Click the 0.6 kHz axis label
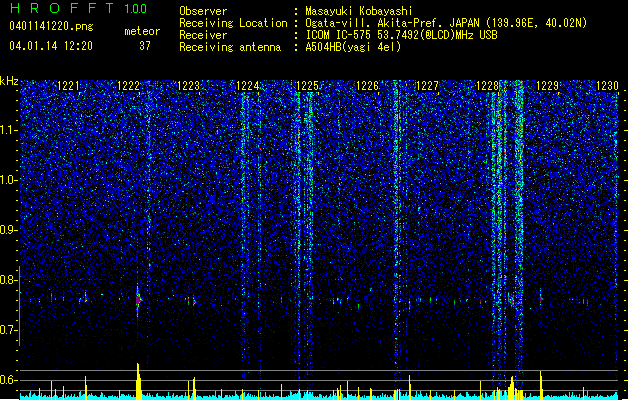The image size is (629, 400). [x=9, y=380]
